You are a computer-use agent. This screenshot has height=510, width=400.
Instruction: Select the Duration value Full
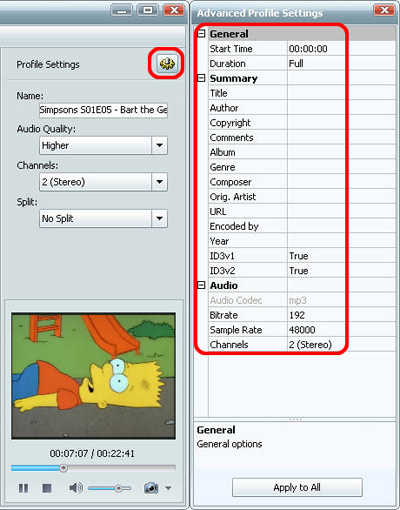(x=296, y=63)
